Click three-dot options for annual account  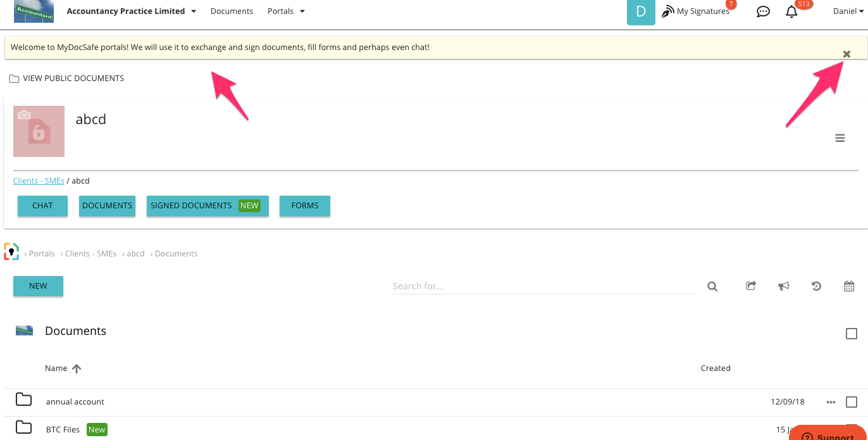[x=831, y=402]
